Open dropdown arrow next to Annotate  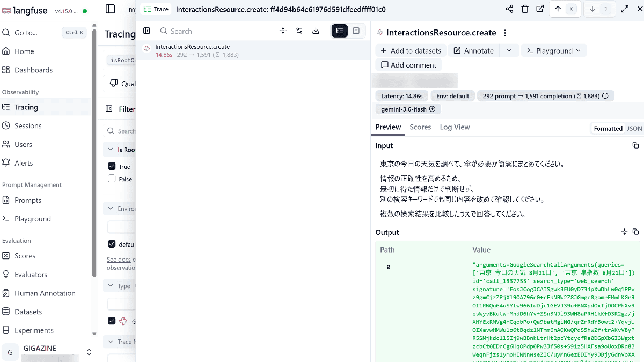pos(509,50)
